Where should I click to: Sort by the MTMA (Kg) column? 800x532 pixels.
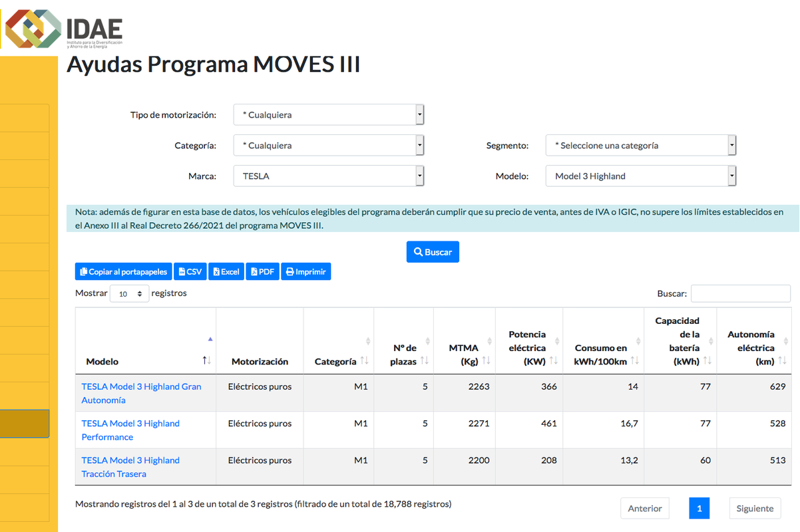coord(465,340)
